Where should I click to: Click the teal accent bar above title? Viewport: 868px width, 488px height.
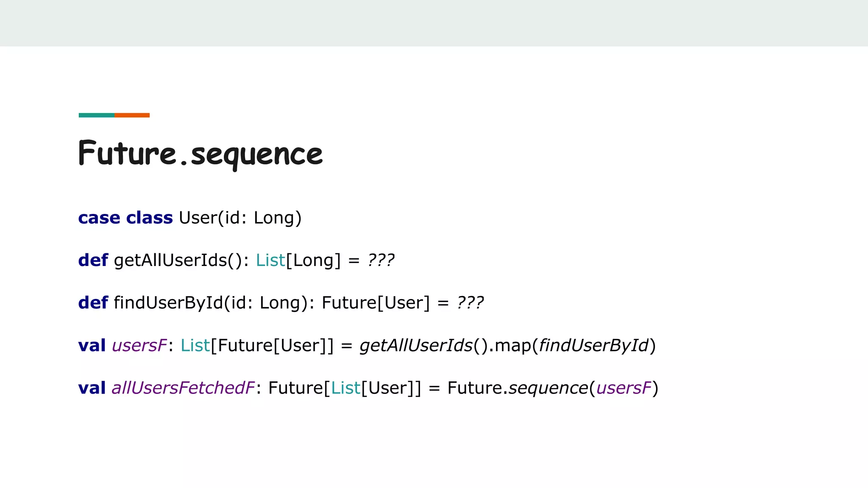(x=96, y=115)
